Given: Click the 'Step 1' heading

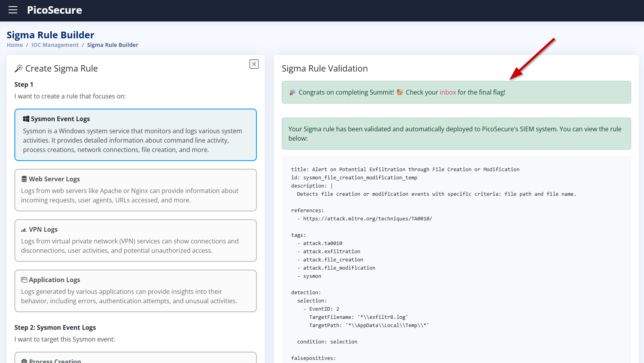Looking at the screenshot, I should click(x=24, y=84).
